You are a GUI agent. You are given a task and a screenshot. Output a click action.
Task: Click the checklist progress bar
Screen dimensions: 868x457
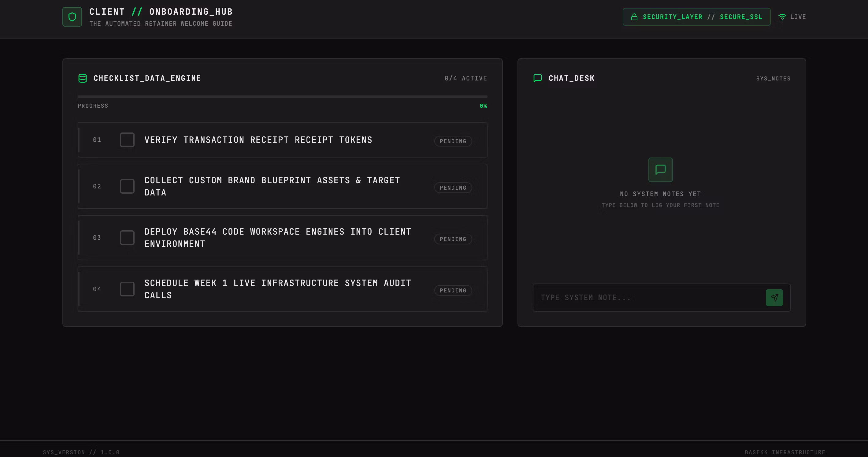[282, 97]
